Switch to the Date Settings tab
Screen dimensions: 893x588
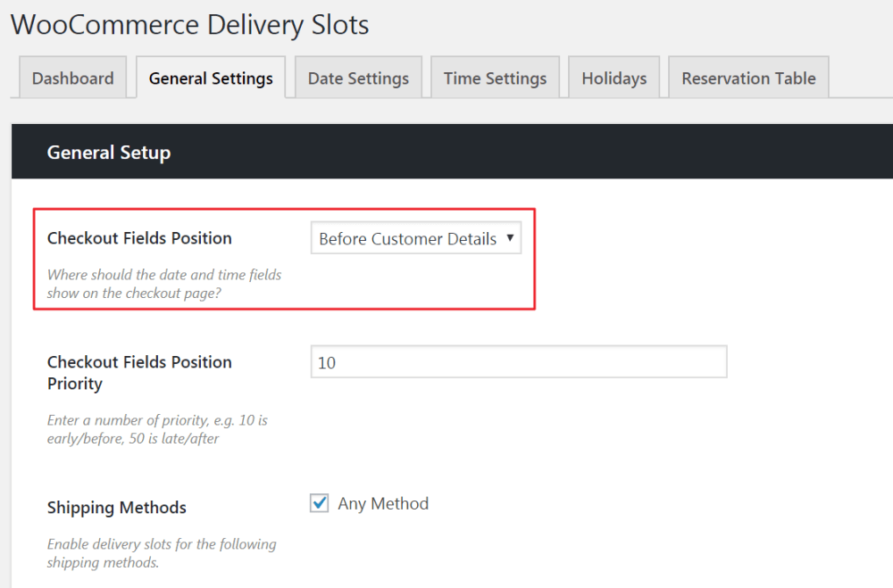pyautogui.click(x=358, y=79)
